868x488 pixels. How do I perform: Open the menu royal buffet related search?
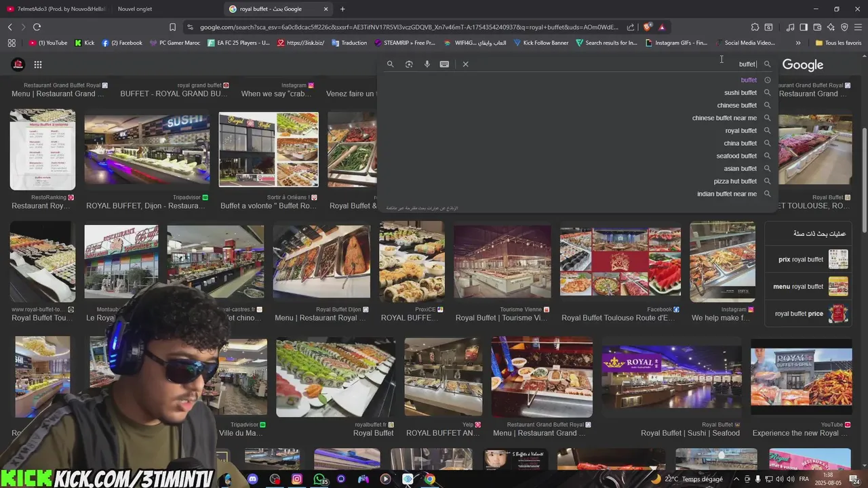807,286
